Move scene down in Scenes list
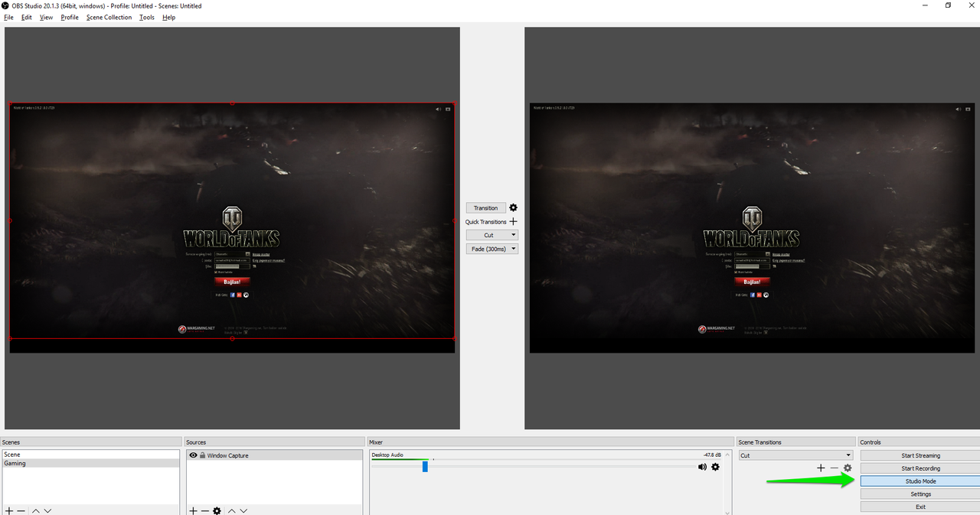980x515 pixels. pyautogui.click(x=47, y=510)
